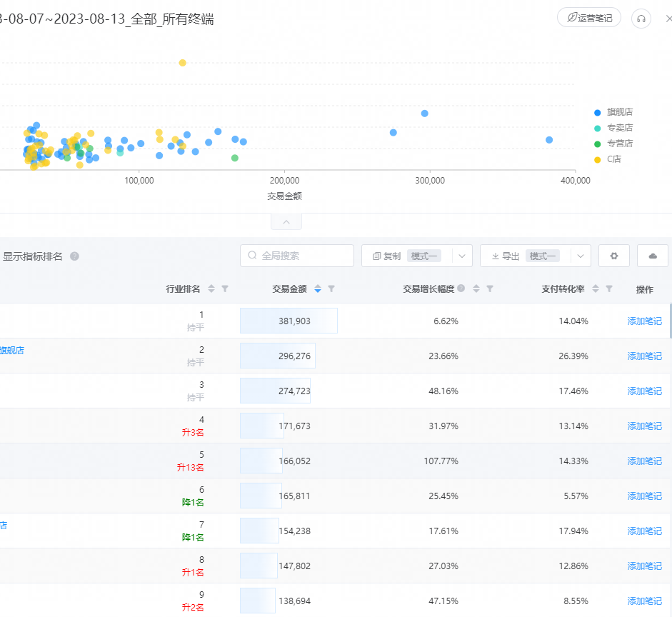The image size is (672, 617).
Task: Toggle C店 series in chart legend
Action: click(612, 159)
